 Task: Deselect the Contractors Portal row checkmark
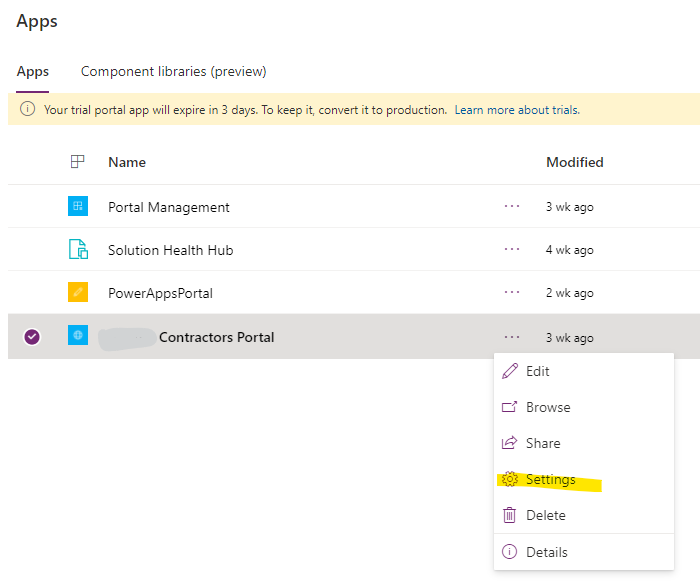coord(32,337)
